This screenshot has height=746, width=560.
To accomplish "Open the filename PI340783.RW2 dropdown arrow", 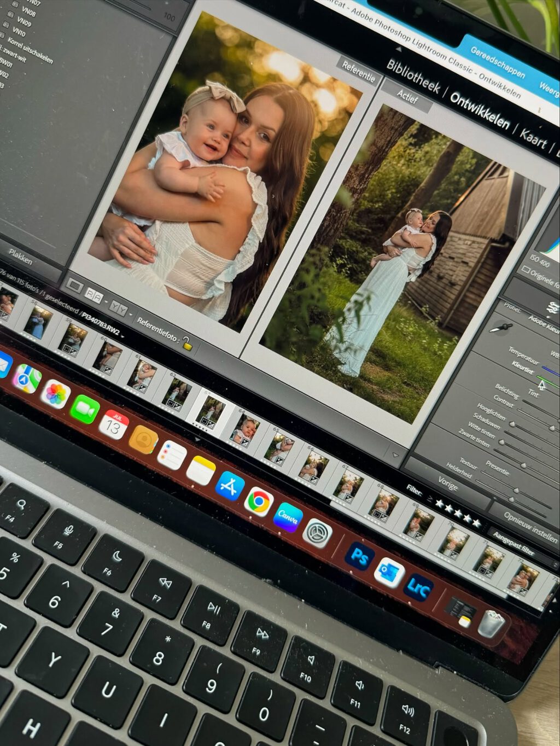I will (x=123, y=335).
